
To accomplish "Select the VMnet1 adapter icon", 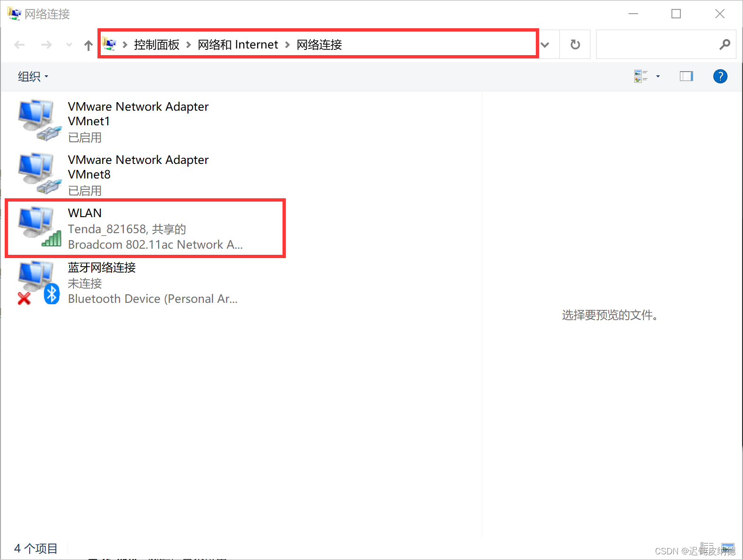I will (x=40, y=120).
